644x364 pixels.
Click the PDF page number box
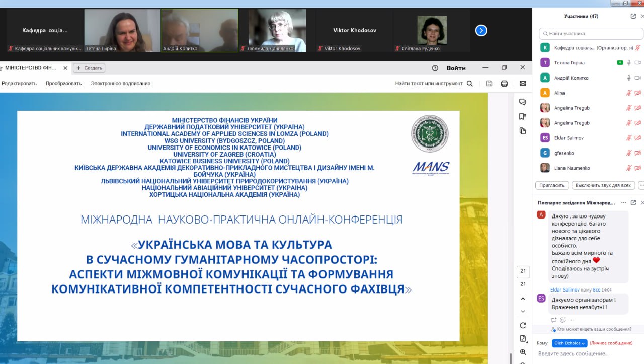523,271
